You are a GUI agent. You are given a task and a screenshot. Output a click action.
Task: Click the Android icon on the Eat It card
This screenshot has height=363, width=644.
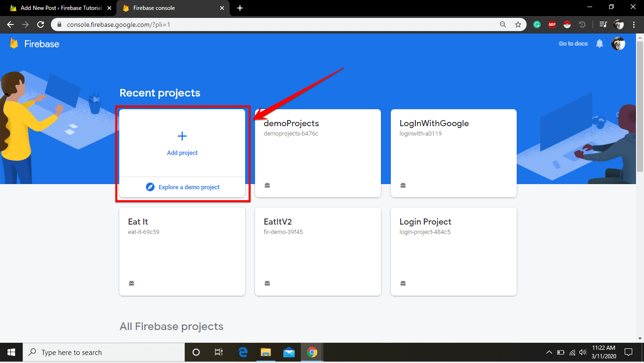point(132,283)
